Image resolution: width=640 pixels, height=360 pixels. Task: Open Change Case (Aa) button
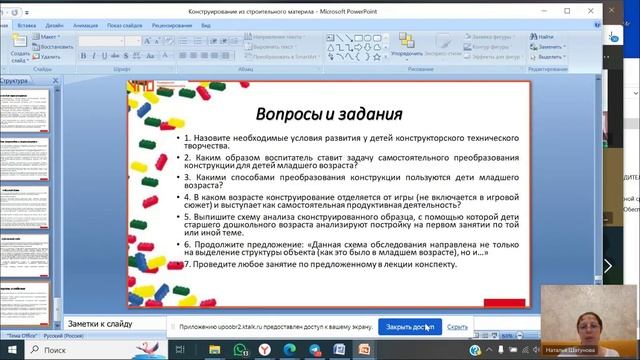point(151,56)
